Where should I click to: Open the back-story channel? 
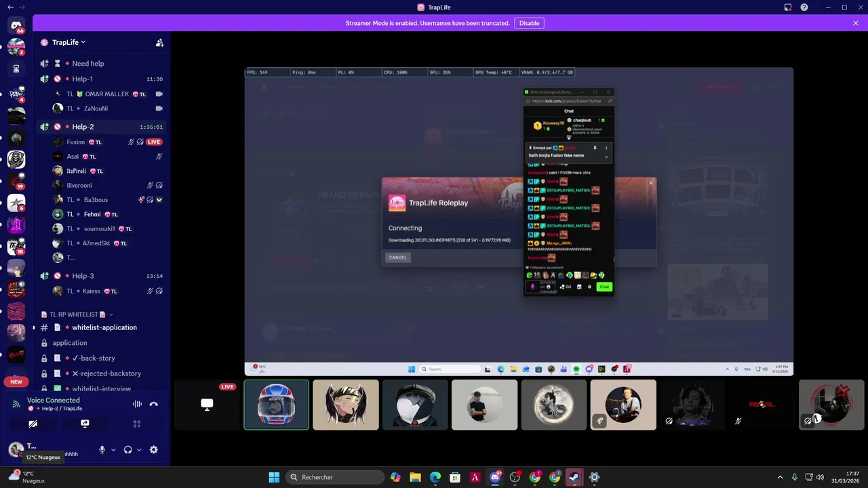pyautogui.click(x=102, y=358)
